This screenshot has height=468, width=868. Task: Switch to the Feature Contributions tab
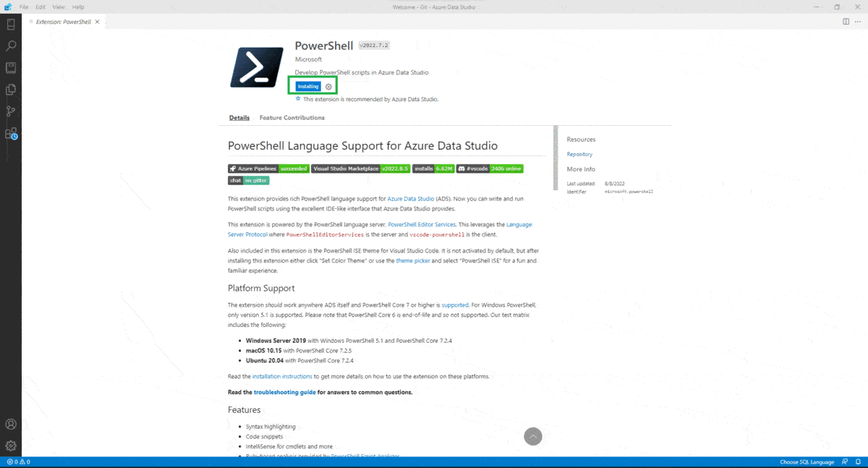point(292,118)
